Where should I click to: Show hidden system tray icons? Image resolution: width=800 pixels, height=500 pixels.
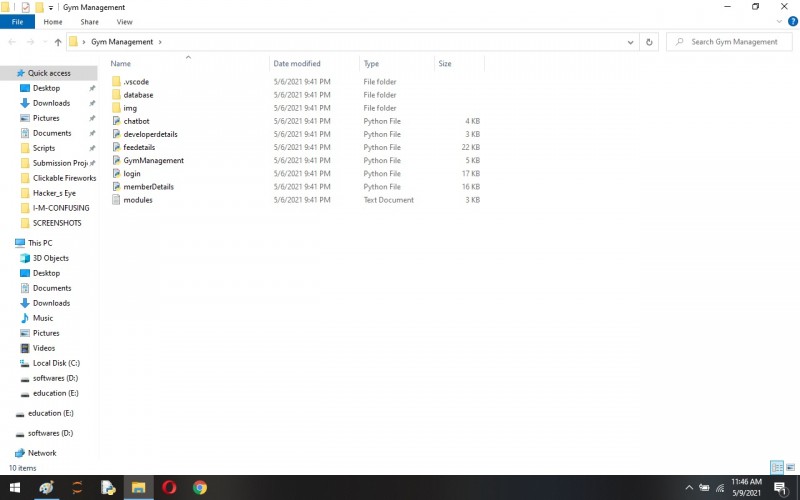(x=689, y=488)
